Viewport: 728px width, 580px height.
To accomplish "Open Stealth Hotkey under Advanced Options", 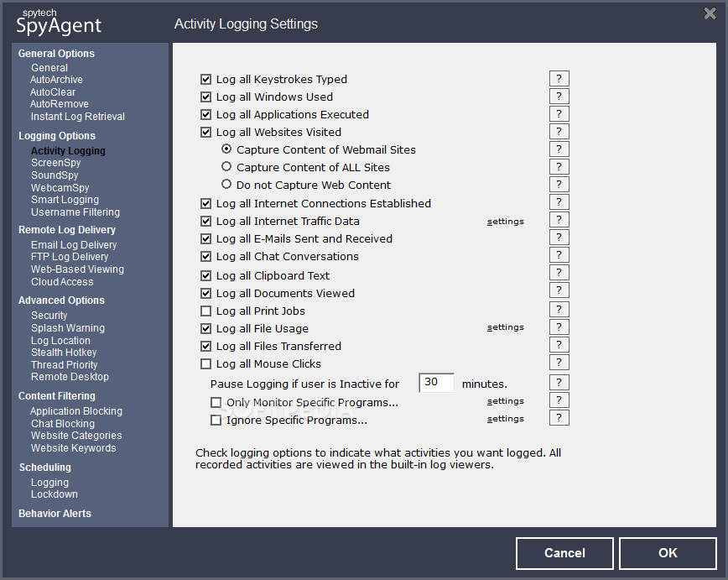I will 64,353.
